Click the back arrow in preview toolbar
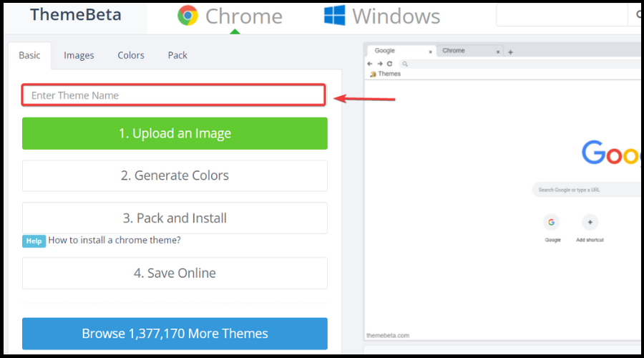The image size is (644, 358). [370, 64]
